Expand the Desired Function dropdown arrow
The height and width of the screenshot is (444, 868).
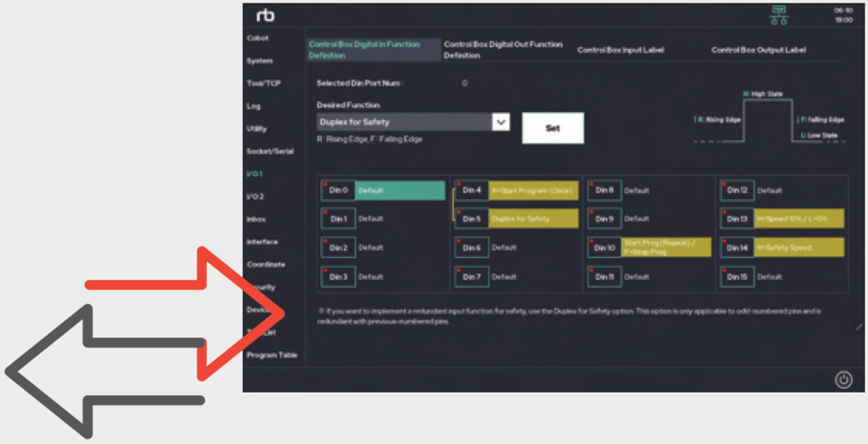501,122
